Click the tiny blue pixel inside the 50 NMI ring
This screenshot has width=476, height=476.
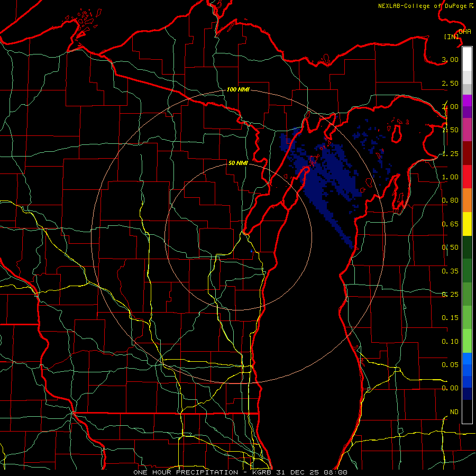point(251,251)
